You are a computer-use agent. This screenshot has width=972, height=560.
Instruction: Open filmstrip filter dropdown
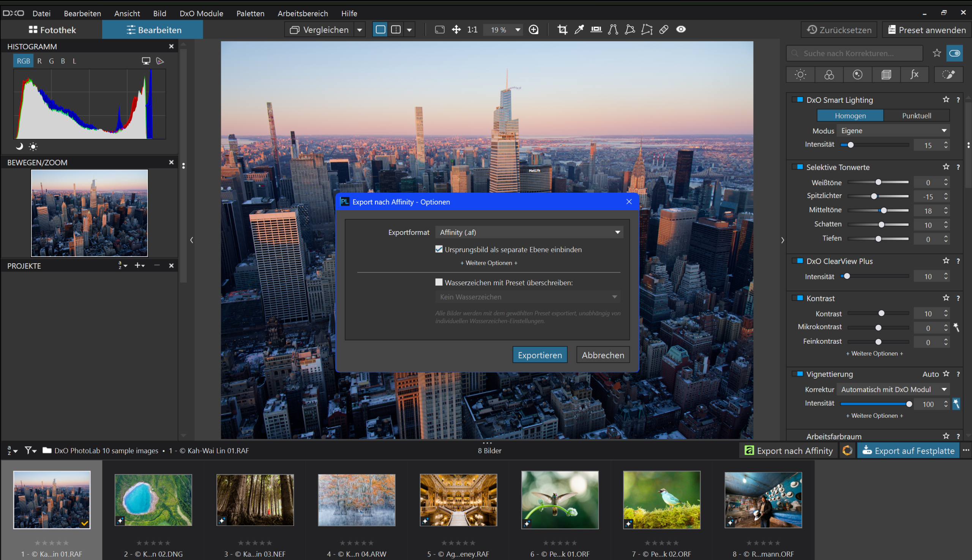pyautogui.click(x=30, y=450)
